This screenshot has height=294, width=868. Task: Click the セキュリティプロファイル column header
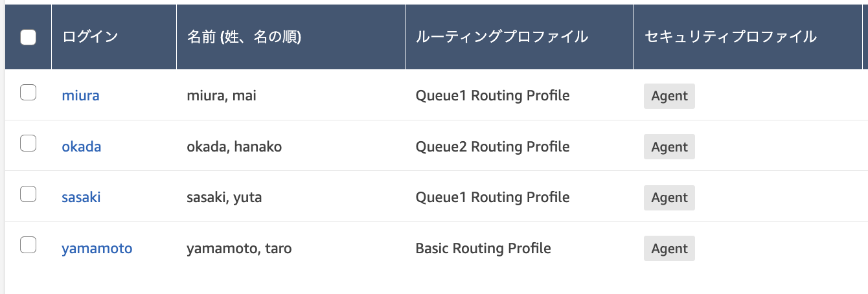pyautogui.click(x=731, y=37)
